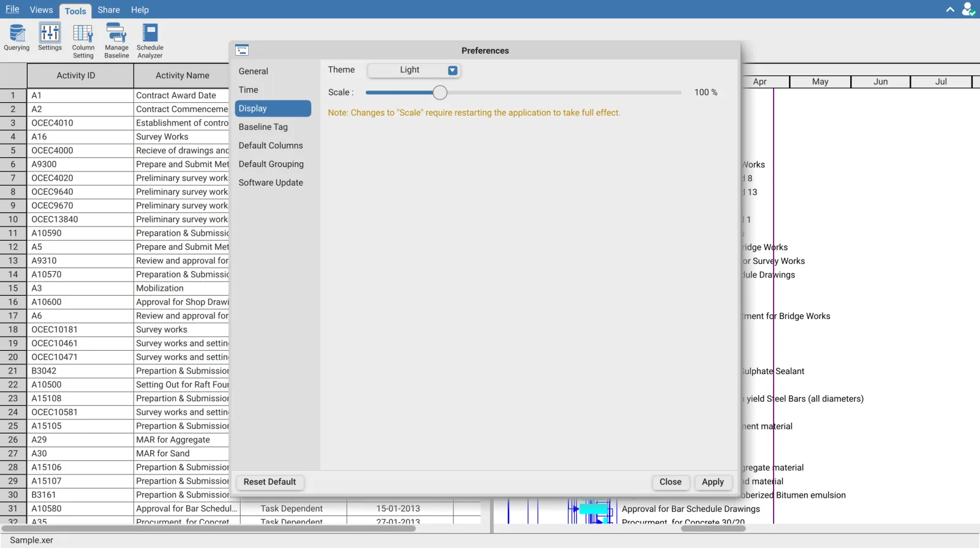Click the Preferences dialog window icon
The height and width of the screenshot is (548, 980).
tap(242, 50)
